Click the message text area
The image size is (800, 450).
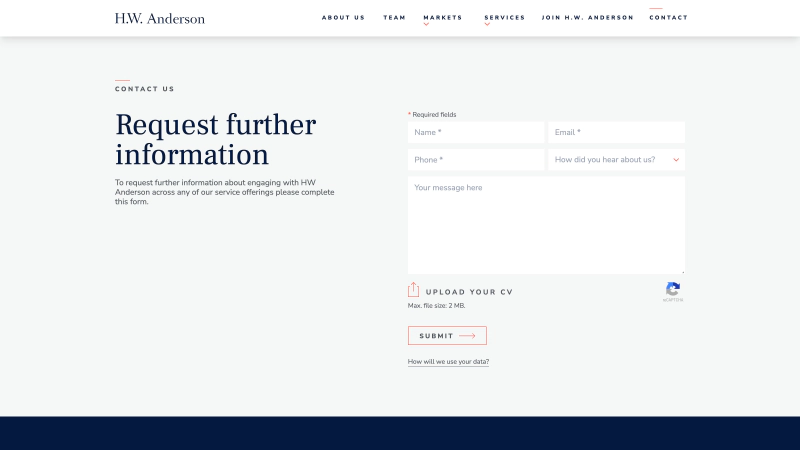tap(546, 225)
